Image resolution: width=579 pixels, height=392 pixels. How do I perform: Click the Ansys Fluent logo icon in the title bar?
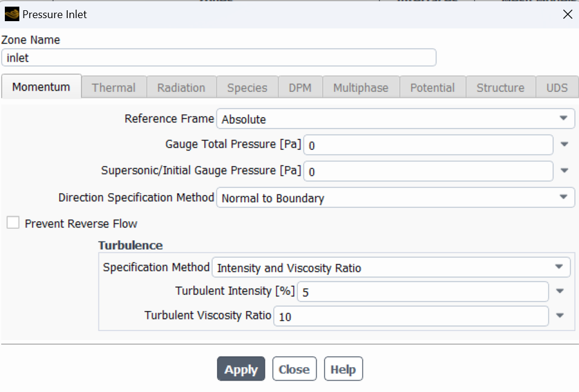(x=12, y=14)
